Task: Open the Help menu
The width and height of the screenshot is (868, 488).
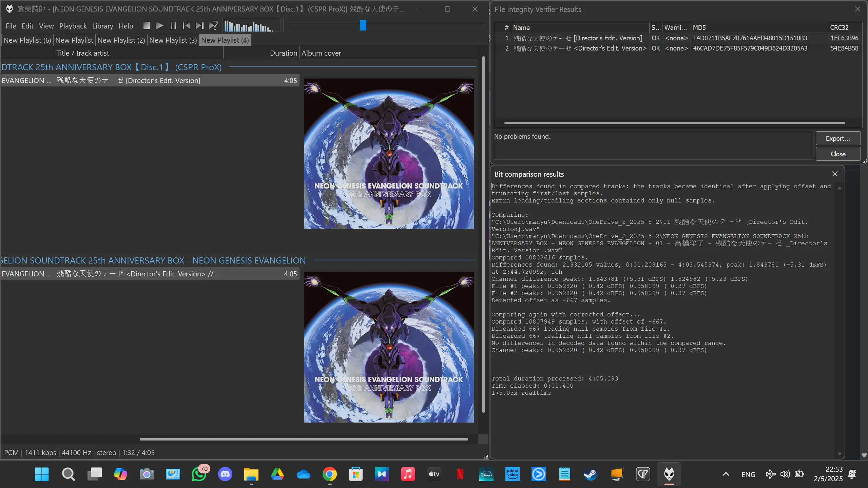Action: 126,26
